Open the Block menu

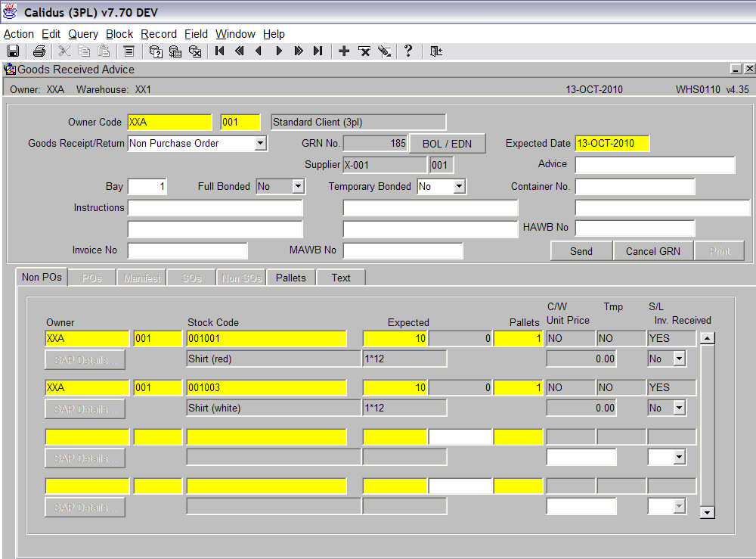(x=119, y=34)
